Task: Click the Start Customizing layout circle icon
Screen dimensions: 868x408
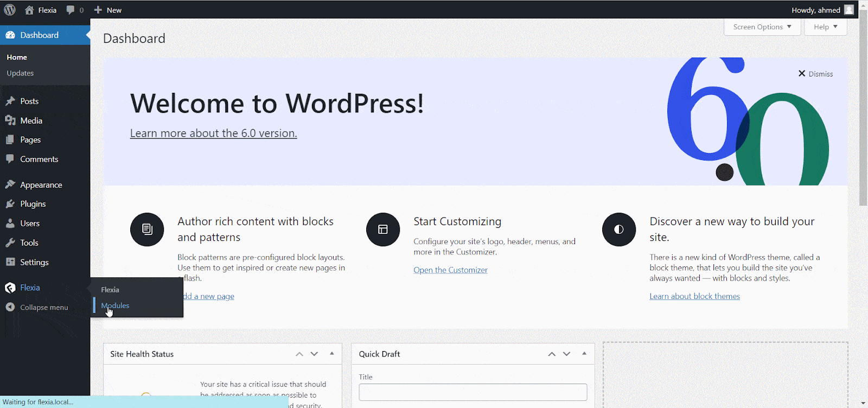Action: click(383, 229)
